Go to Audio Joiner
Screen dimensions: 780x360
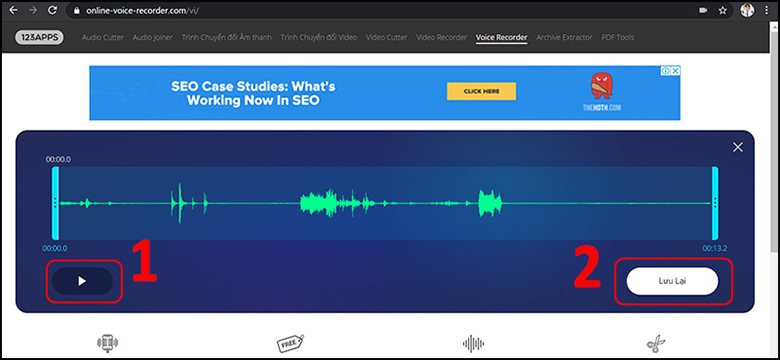[153, 37]
